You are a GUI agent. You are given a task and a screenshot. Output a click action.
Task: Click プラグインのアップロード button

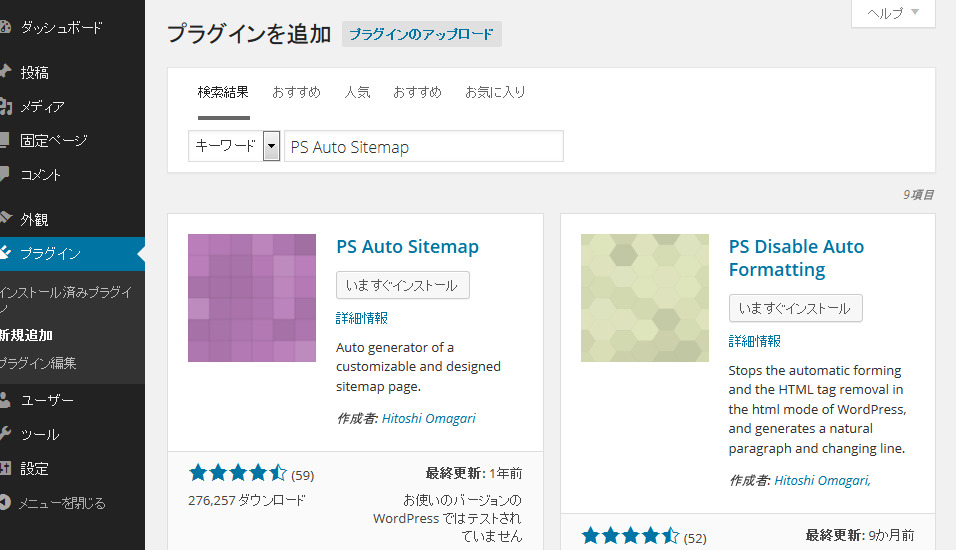pos(421,34)
